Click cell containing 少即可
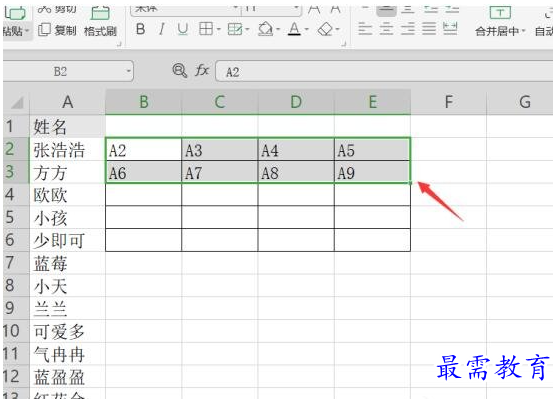Image resolution: width=558 pixels, height=399 pixels. click(68, 240)
